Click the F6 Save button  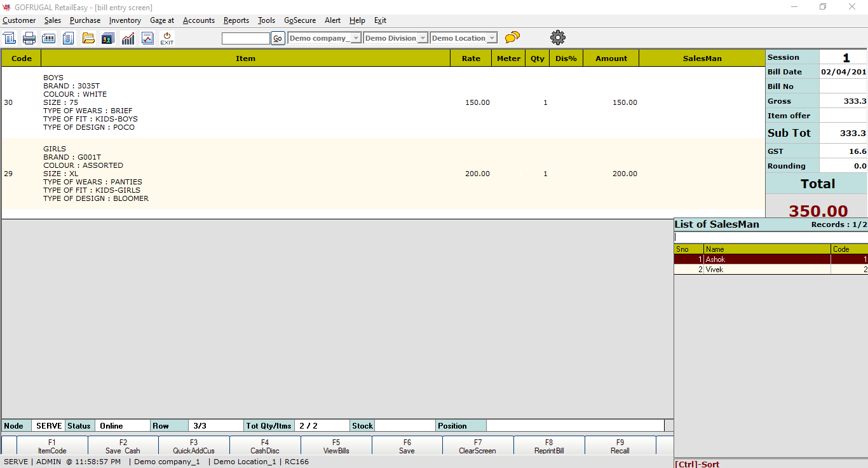[x=407, y=446]
